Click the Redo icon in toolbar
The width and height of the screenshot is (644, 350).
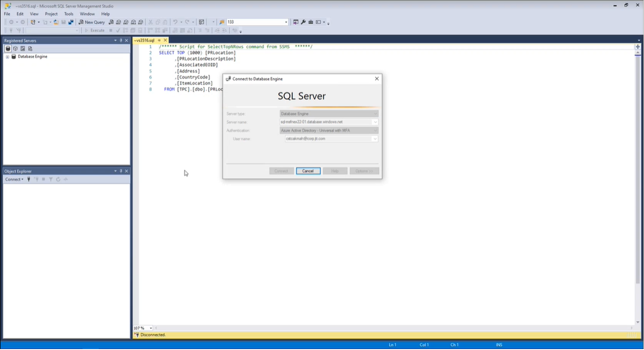point(187,22)
